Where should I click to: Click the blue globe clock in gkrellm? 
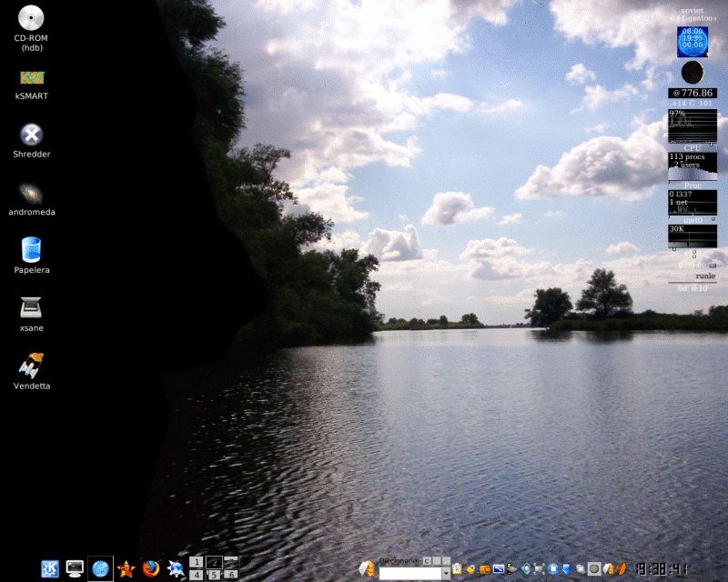[x=693, y=42]
